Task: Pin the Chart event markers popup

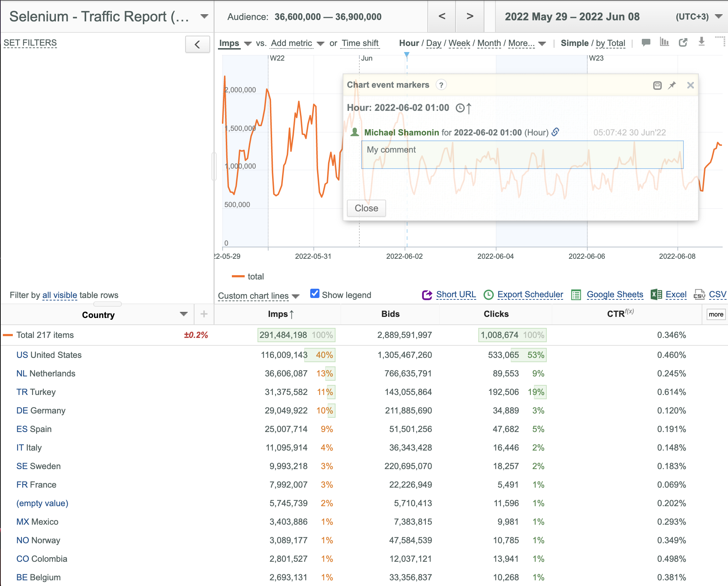Action: [672, 85]
